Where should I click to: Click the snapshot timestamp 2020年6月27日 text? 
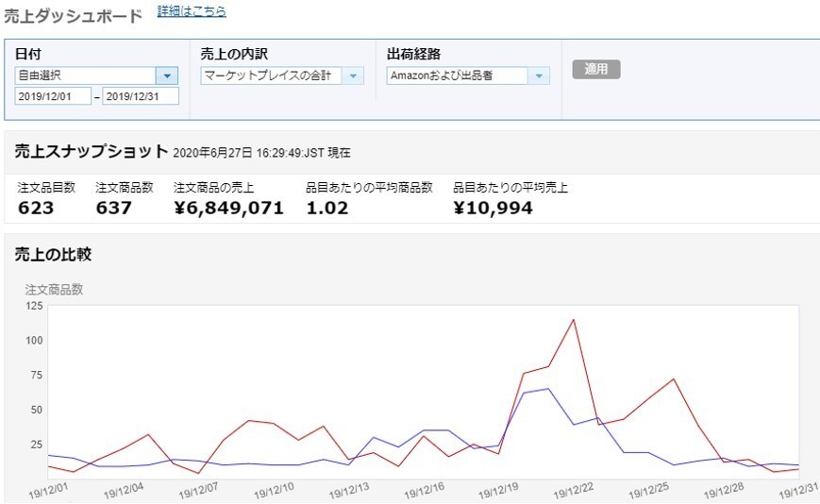[x=261, y=153]
